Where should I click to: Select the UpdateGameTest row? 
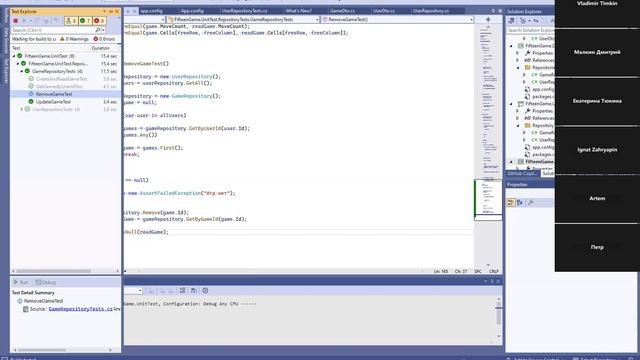[65, 102]
